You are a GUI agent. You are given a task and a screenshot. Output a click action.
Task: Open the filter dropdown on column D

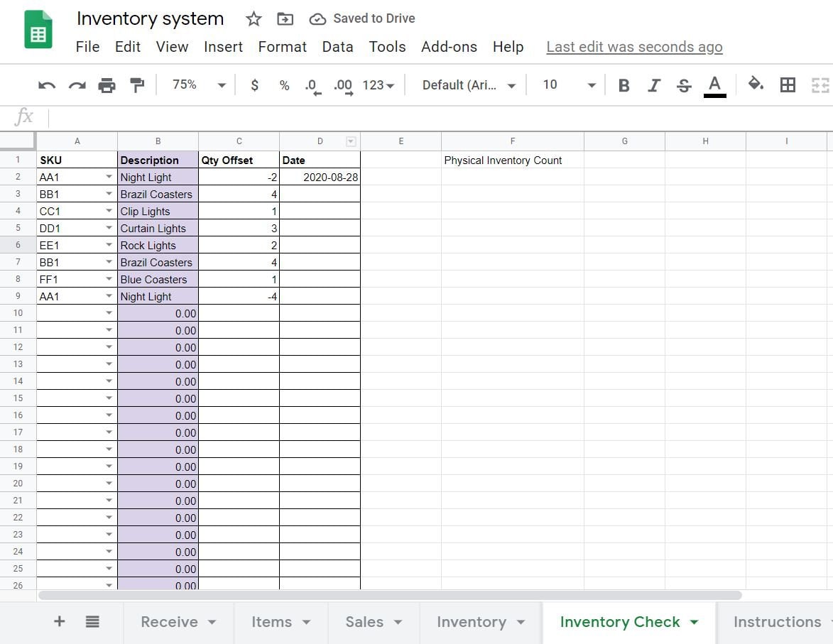(352, 141)
